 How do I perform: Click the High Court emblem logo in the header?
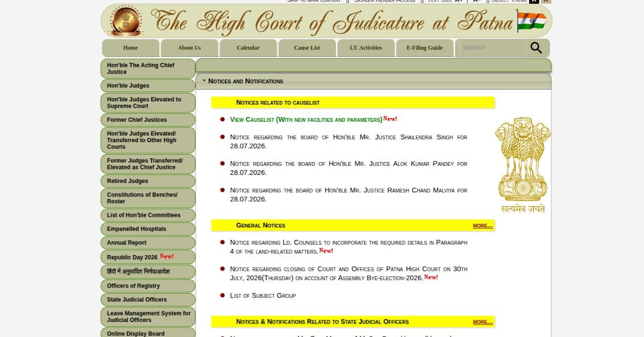pyautogui.click(x=126, y=20)
